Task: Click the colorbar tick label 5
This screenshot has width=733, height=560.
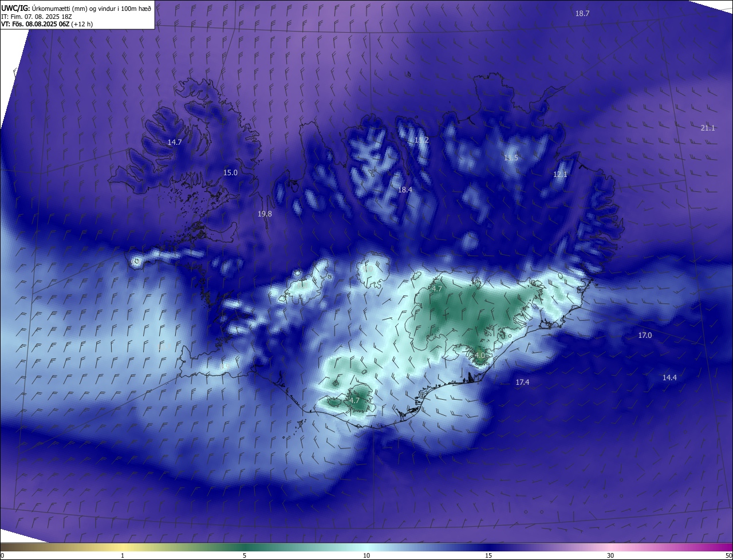Action: (x=245, y=555)
